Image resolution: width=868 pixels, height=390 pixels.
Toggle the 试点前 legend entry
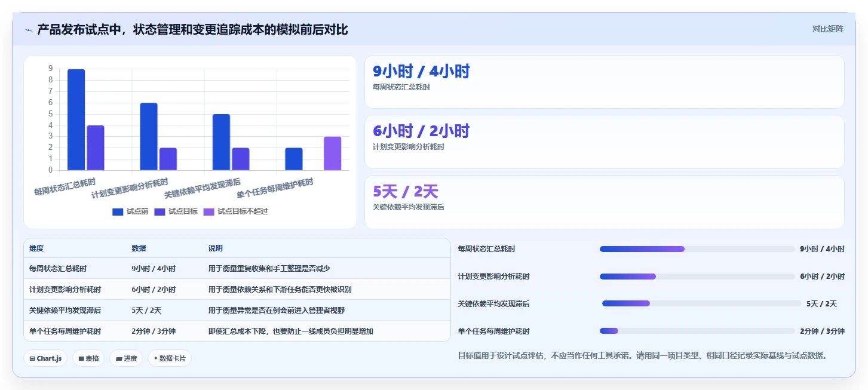130,211
